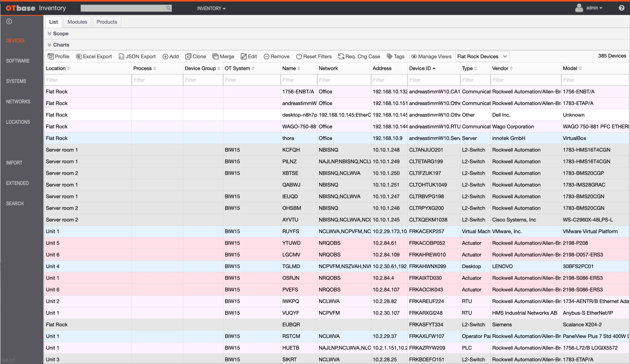Open the admin user dropdown
Screen dimensions: 630x364
pyautogui.click(x=594, y=8)
